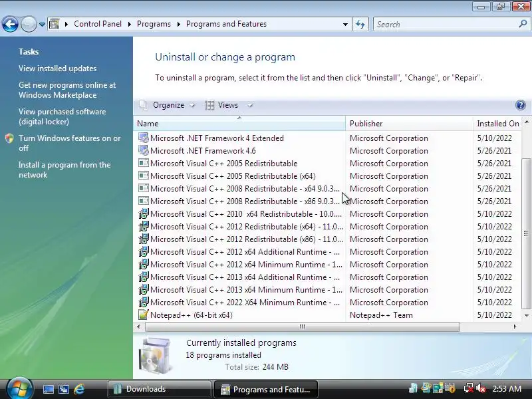The image size is (532, 399).
Task: Click icon of Visual C++ 2022 X64 Minimum Runtime
Action: (x=144, y=302)
